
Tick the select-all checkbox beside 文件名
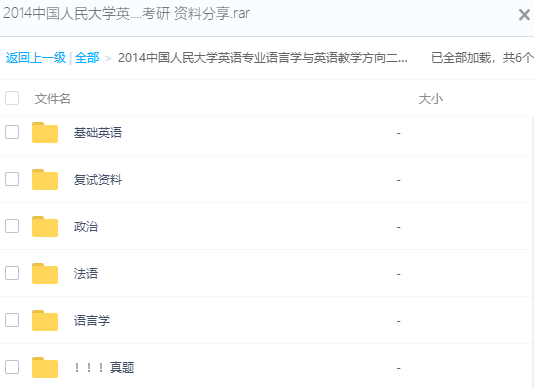point(12,98)
